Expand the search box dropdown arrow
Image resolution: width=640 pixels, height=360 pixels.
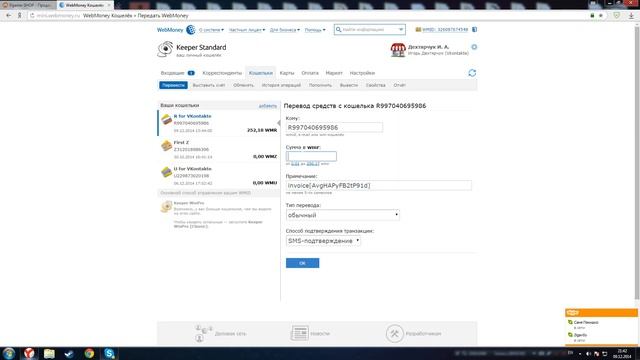401,29
